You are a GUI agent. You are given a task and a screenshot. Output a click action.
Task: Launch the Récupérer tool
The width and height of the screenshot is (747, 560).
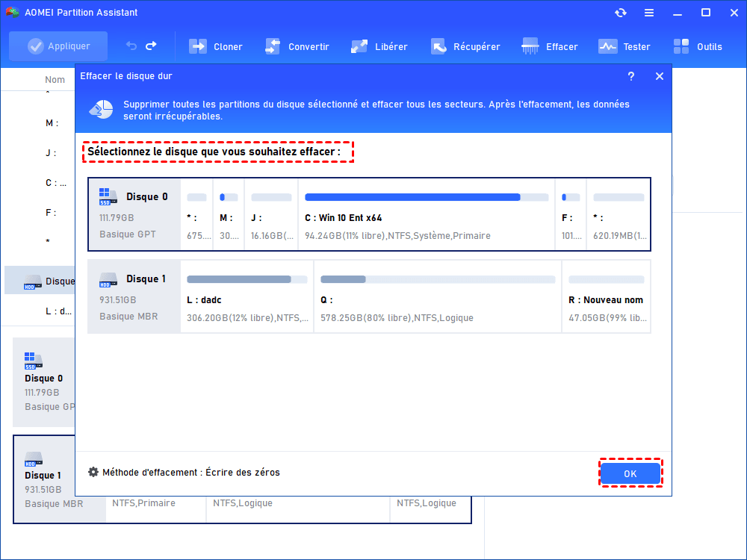tap(438, 46)
